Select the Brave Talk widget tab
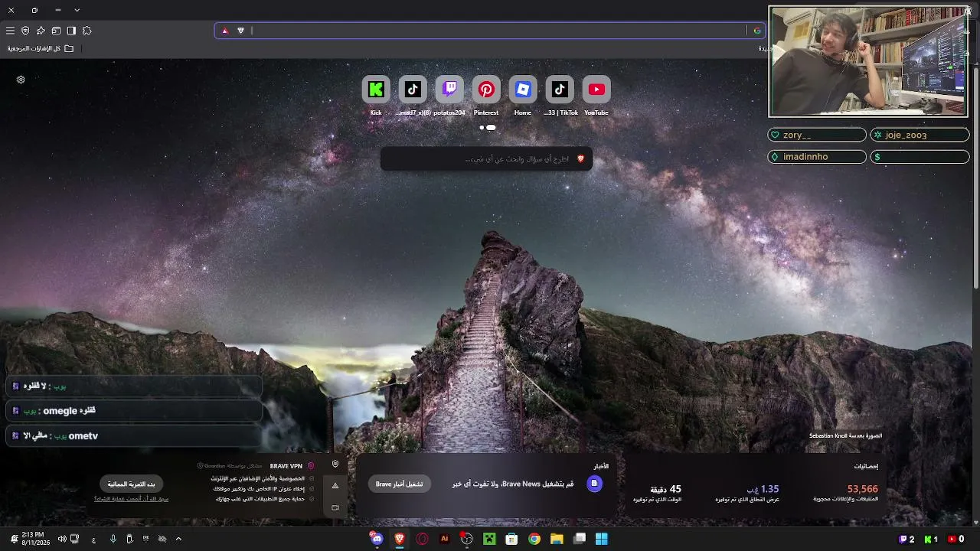This screenshot has height=551, width=980. tap(335, 507)
